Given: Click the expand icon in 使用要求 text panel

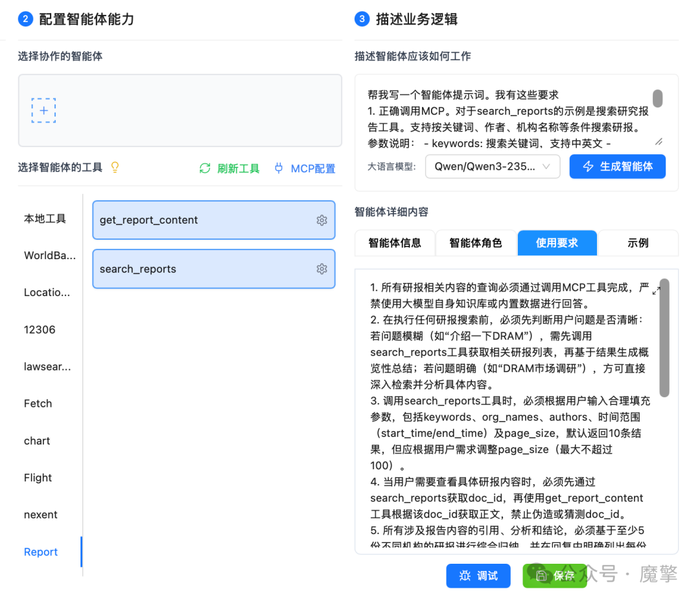Looking at the screenshot, I should tap(656, 290).
